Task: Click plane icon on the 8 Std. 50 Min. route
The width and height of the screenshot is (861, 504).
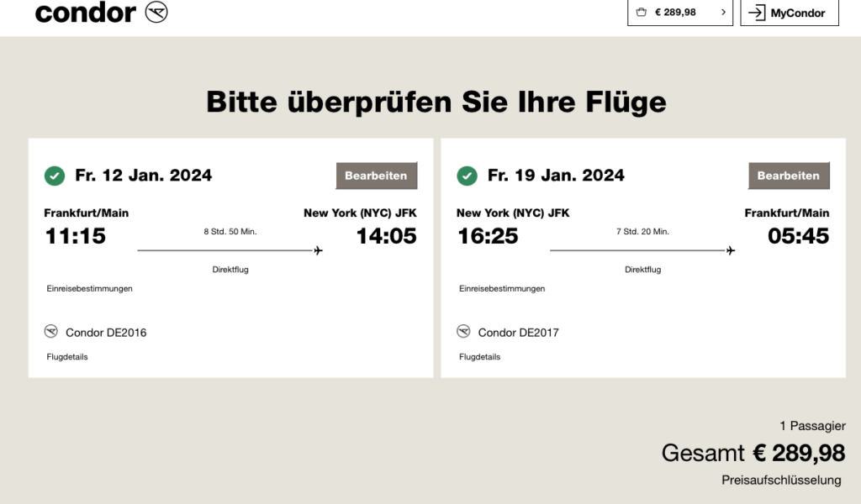Action: [x=318, y=250]
